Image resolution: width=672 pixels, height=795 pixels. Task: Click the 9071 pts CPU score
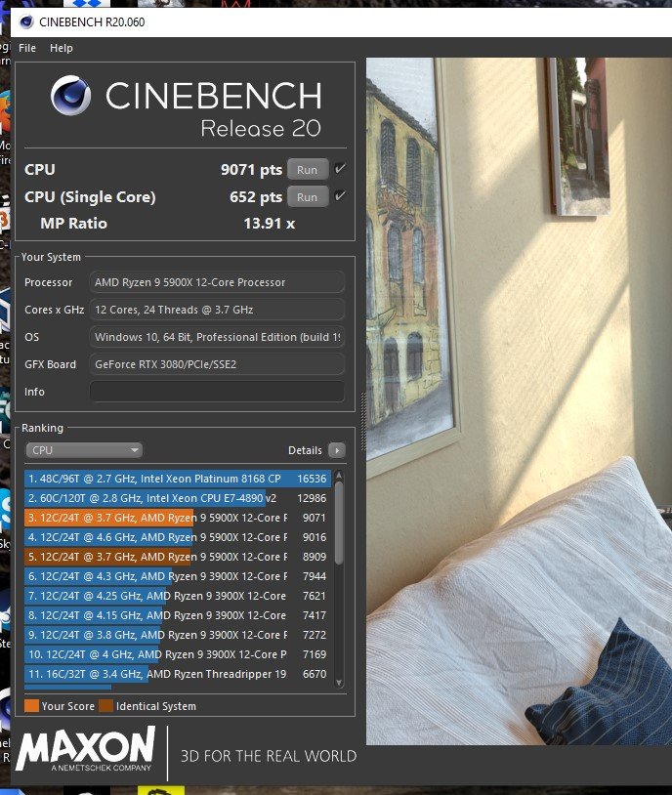(252, 169)
